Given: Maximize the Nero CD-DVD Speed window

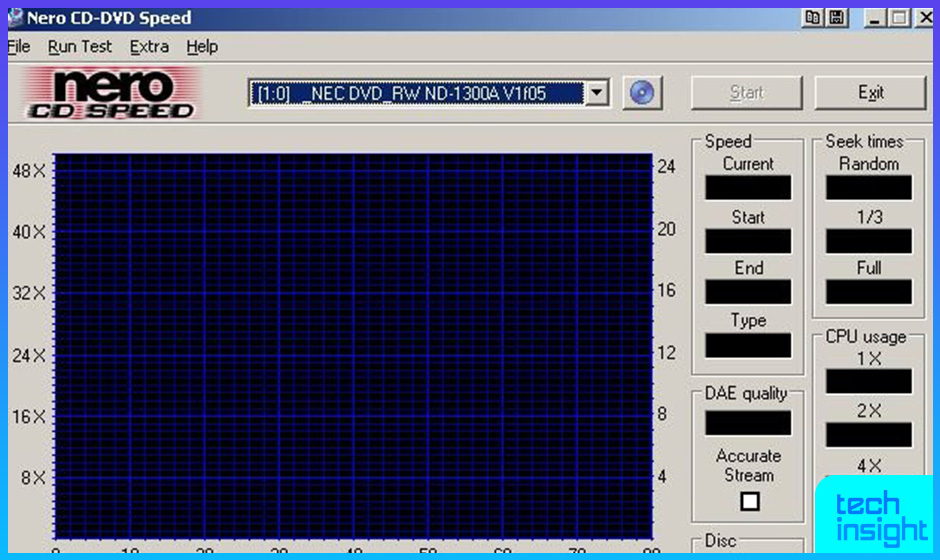Looking at the screenshot, I should [x=899, y=18].
